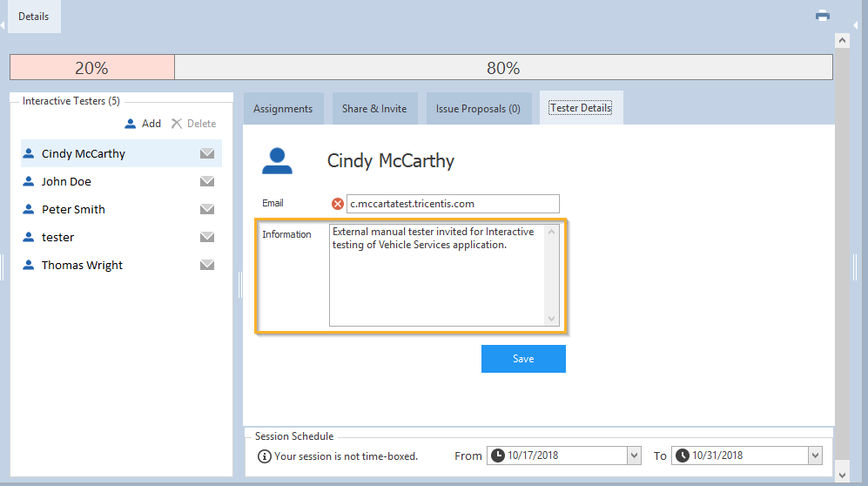Switch to the Assignments tab

tap(283, 109)
